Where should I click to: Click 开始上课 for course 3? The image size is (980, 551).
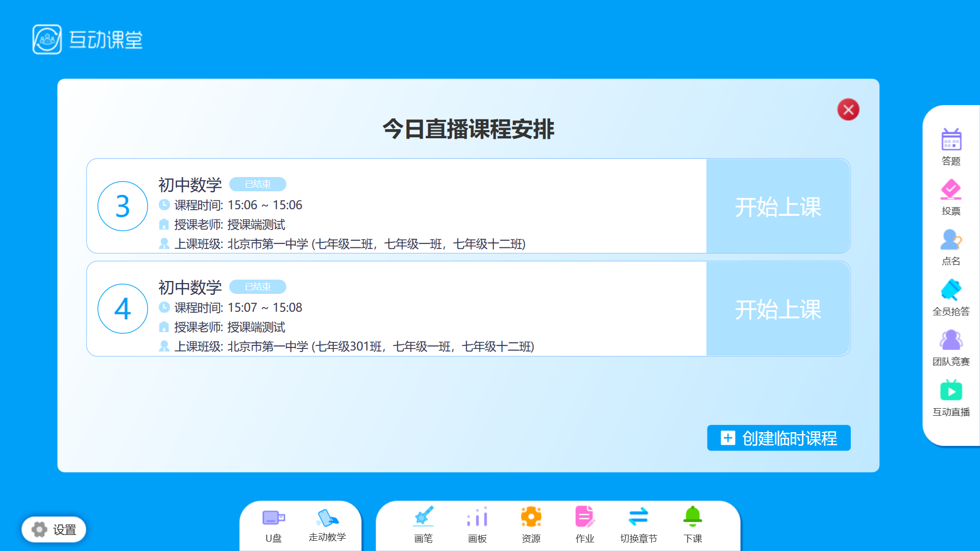(x=778, y=206)
